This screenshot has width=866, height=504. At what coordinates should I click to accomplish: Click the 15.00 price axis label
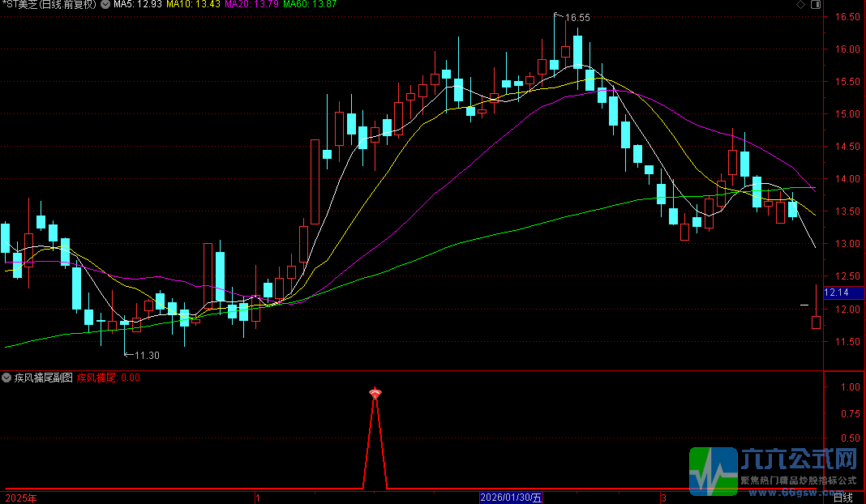click(847, 114)
